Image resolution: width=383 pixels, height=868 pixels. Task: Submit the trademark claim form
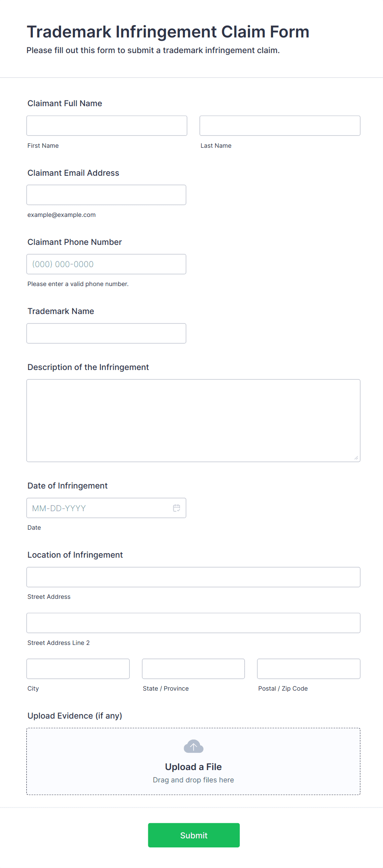coord(194,835)
